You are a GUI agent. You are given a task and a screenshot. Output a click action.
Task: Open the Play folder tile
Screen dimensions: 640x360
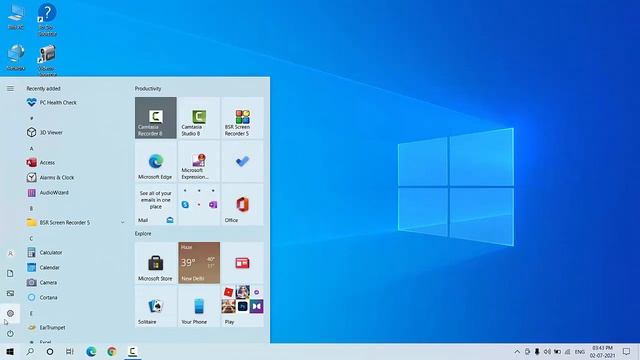coord(242,306)
